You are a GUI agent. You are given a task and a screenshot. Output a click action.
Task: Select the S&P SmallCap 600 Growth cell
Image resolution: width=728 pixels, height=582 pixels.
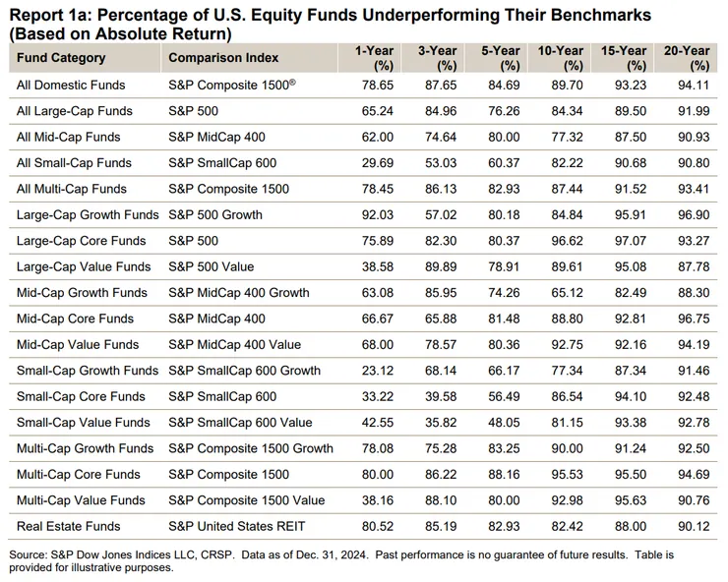coord(244,371)
